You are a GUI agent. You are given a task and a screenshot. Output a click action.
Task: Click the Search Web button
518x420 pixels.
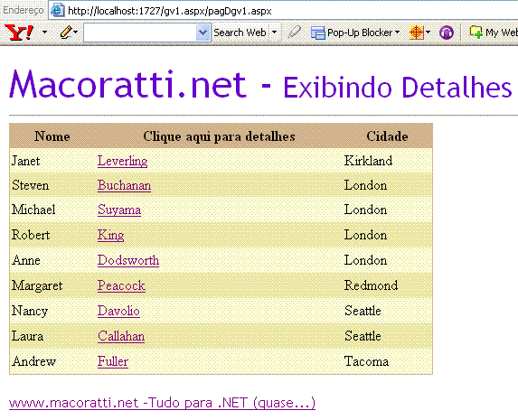point(240,33)
